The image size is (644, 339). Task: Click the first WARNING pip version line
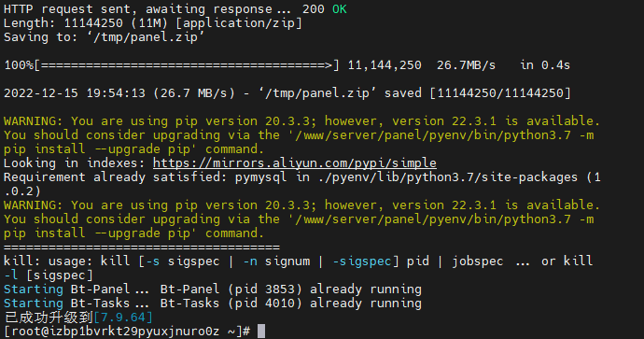301,121
